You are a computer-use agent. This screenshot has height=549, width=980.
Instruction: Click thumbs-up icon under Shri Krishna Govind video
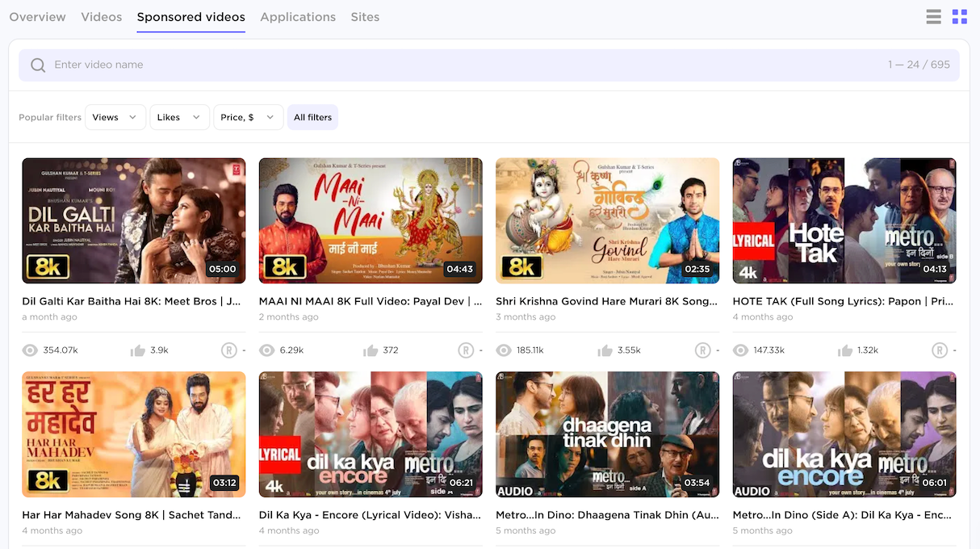point(605,350)
